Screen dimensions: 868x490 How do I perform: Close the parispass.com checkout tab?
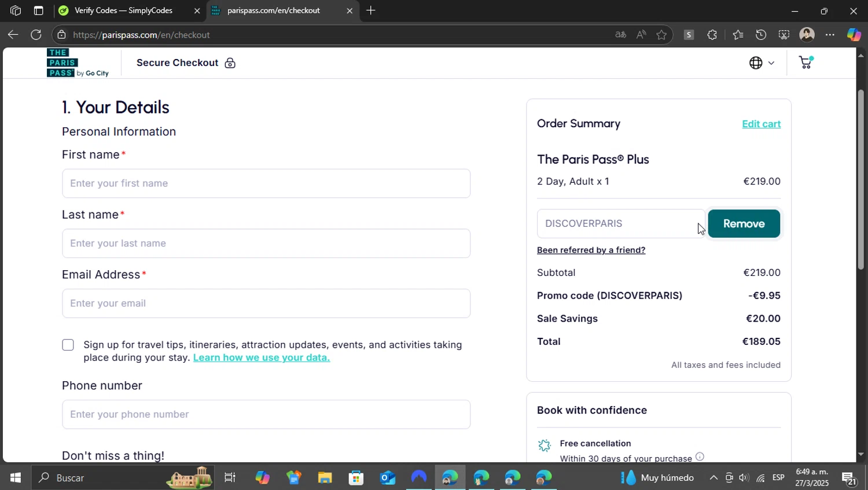(x=350, y=10)
